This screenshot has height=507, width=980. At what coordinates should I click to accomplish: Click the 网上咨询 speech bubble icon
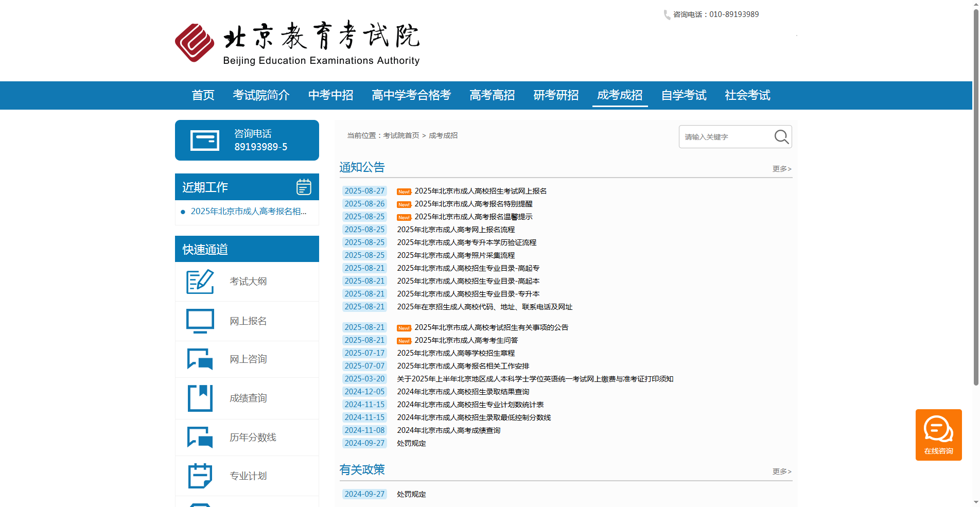(x=200, y=359)
